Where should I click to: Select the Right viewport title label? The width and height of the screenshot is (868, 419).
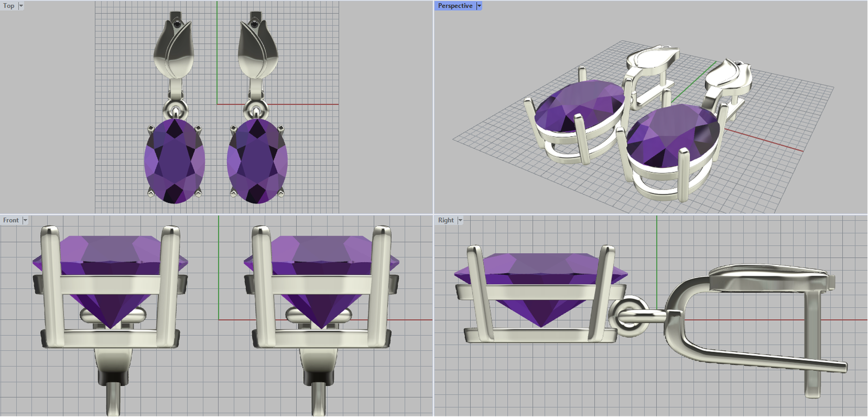[x=446, y=220]
